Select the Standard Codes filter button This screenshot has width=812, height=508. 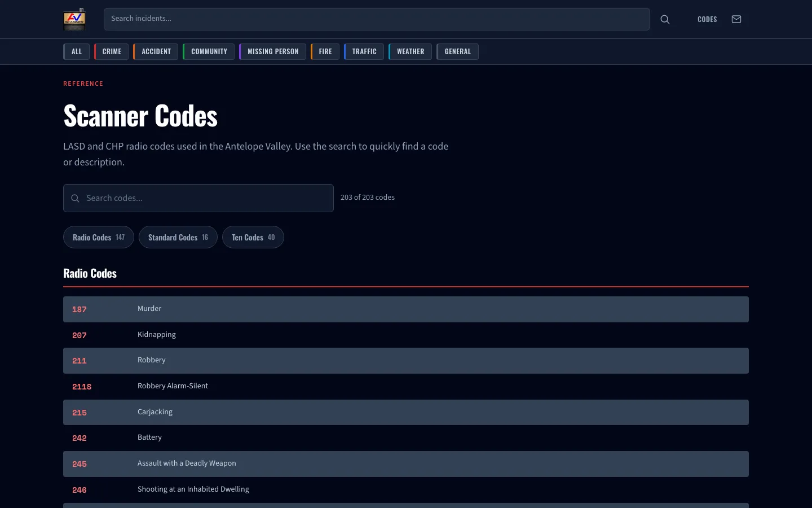point(178,237)
